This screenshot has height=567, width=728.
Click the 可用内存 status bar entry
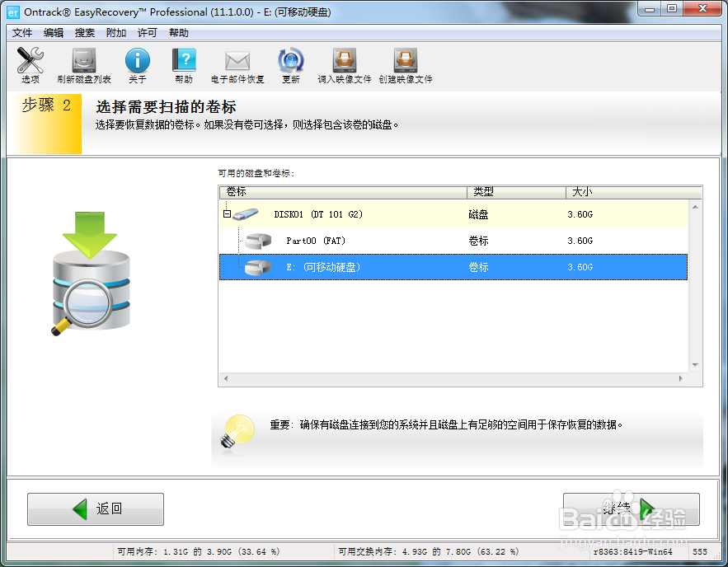coord(198,551)
